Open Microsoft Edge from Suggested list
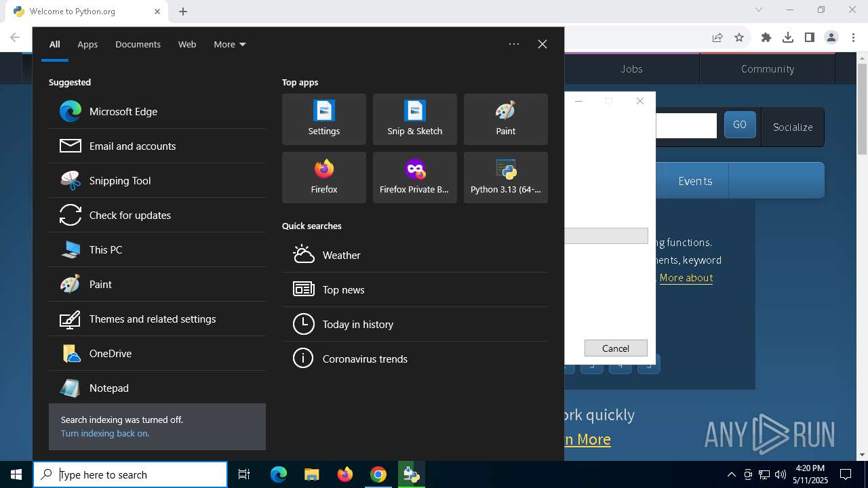868x488 pixels. coord(157,111)
